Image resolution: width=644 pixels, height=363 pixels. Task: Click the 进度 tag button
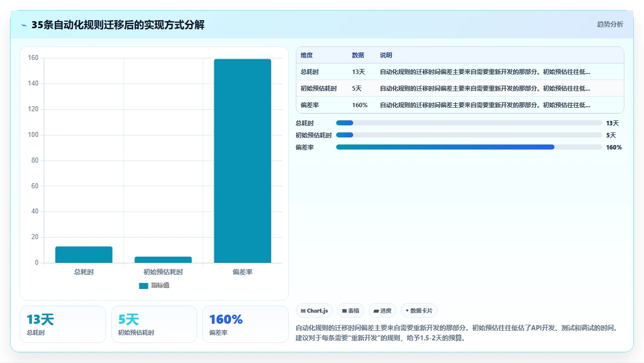382,311
